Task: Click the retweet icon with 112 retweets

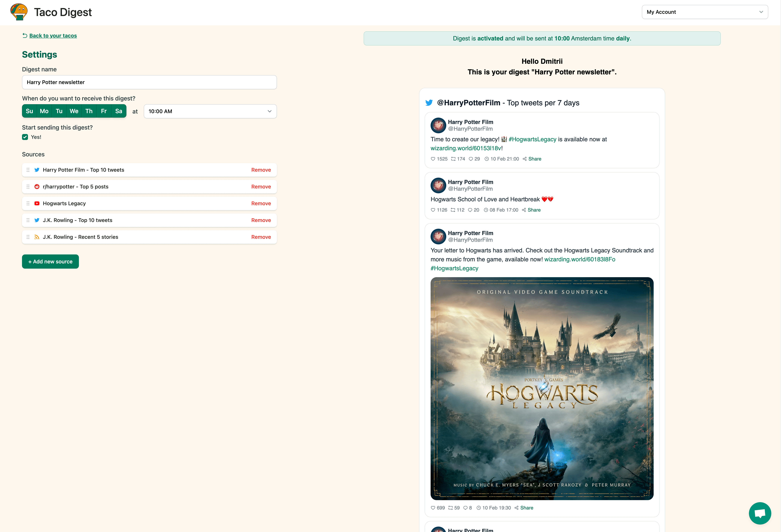Action: tap(453, 210)
